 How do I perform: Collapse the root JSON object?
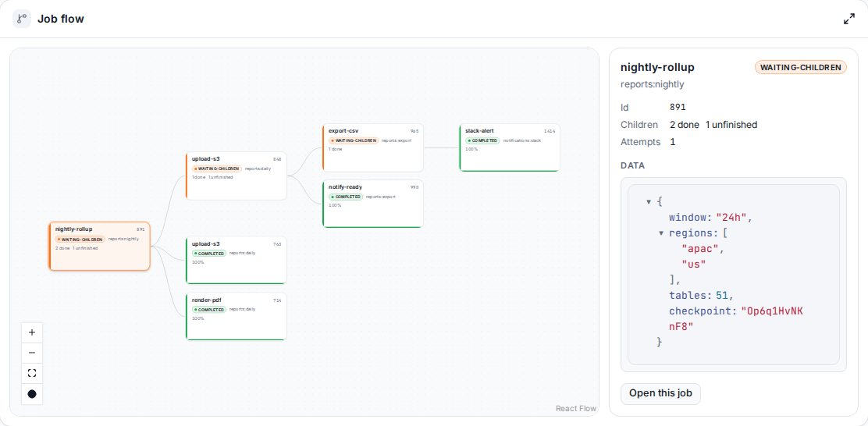tap(648, 202)
